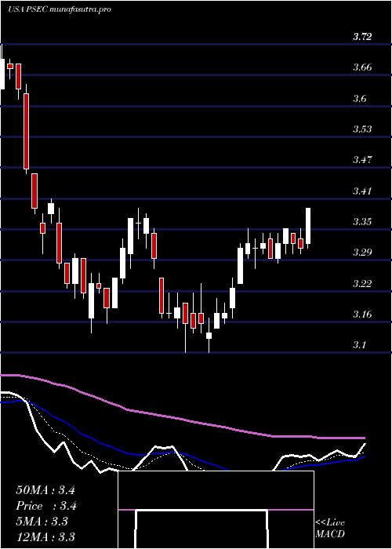Click the 3.66 price axis label
The height and width of the screenshot is (549, 392).
click(x=362, y=67)
